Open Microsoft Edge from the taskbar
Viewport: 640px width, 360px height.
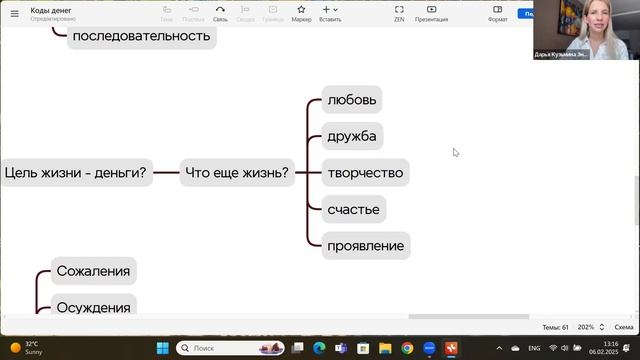click(319, 348)
